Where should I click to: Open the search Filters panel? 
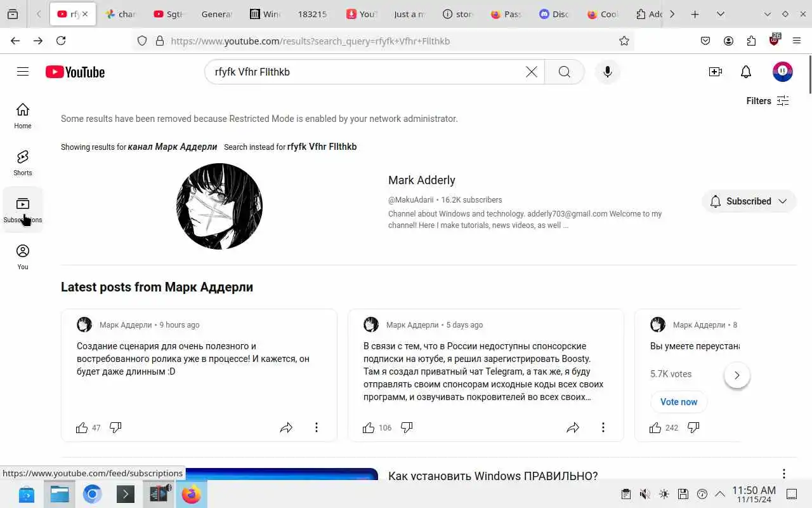tap(768, 101)
